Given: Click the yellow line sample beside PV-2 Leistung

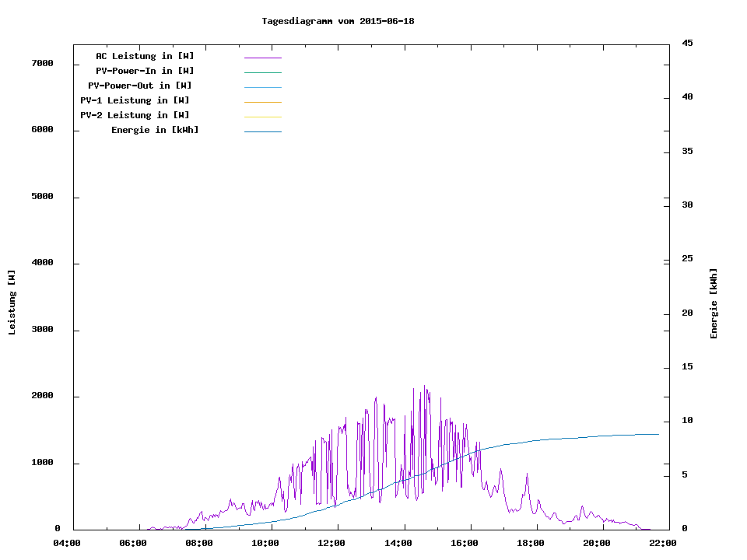Looking at the screenshot, I should [262, 117].
